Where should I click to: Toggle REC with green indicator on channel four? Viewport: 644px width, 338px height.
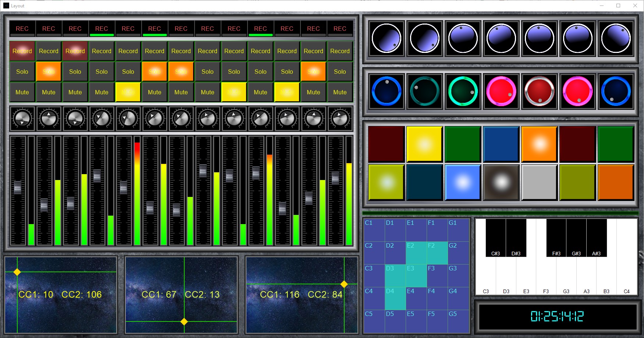click(x=102, y=29)
